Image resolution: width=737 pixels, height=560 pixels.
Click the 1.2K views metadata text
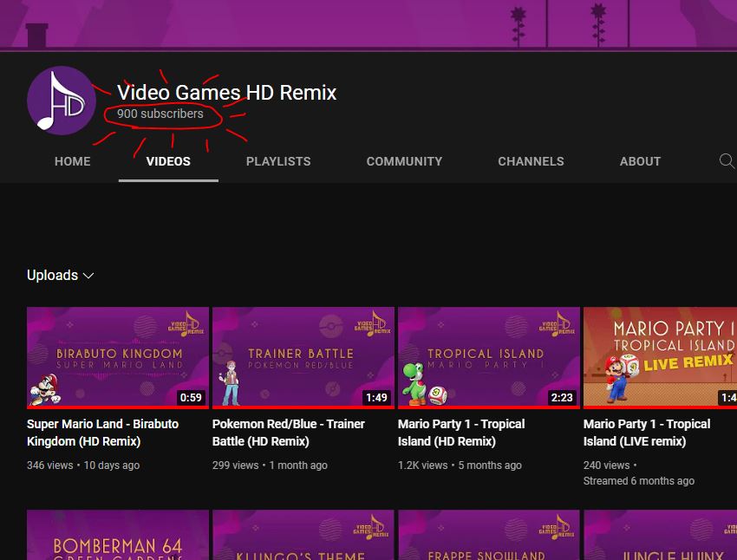coord(422,466)
